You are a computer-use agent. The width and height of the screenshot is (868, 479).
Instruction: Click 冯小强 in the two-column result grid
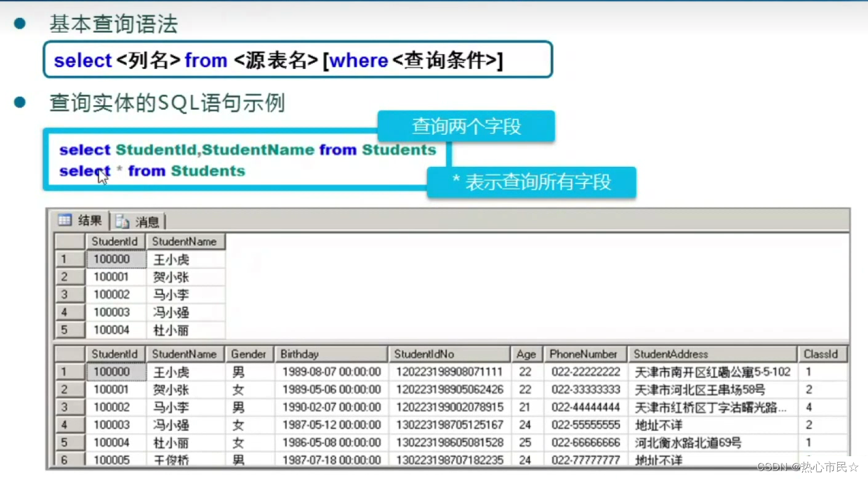pos(185,312)
